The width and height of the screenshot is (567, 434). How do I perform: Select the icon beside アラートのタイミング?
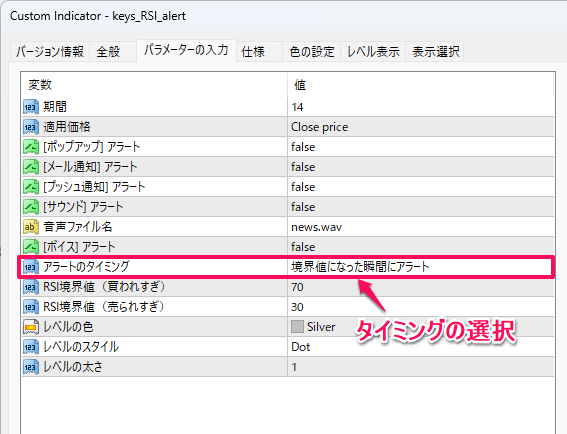[31, 267]
